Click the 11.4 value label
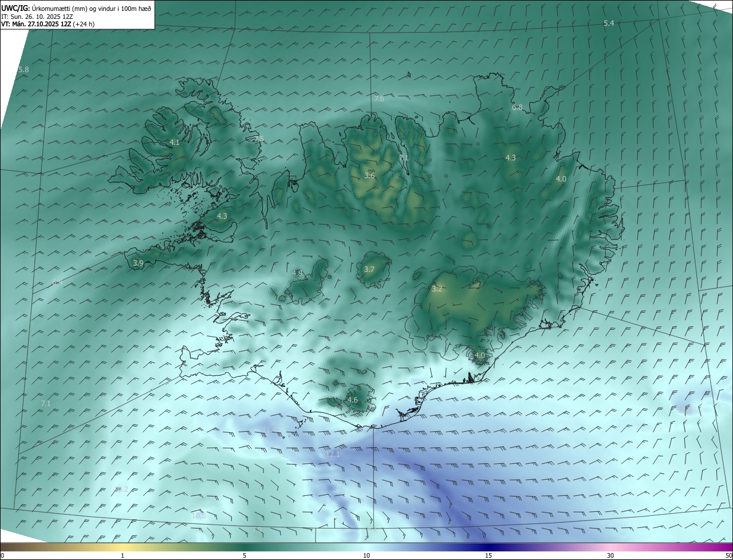The height and width of the screenshot is (560, 733). [x=270, y=430]
